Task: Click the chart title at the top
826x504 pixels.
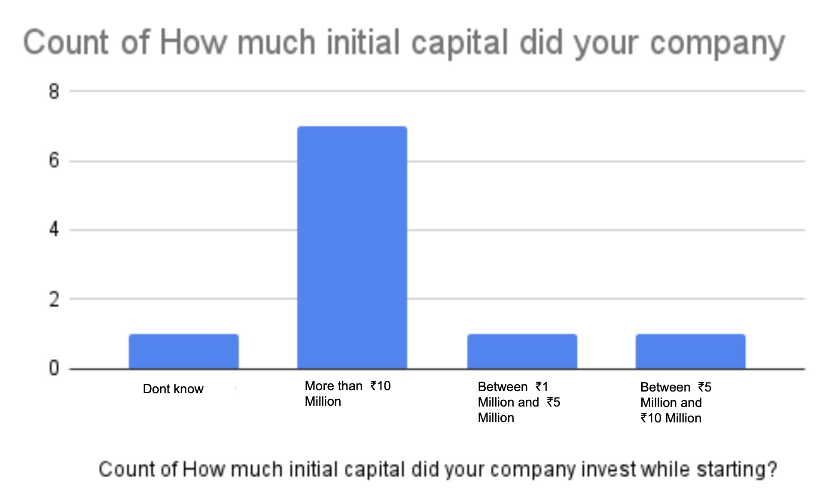Action: (x=404, y=43)
